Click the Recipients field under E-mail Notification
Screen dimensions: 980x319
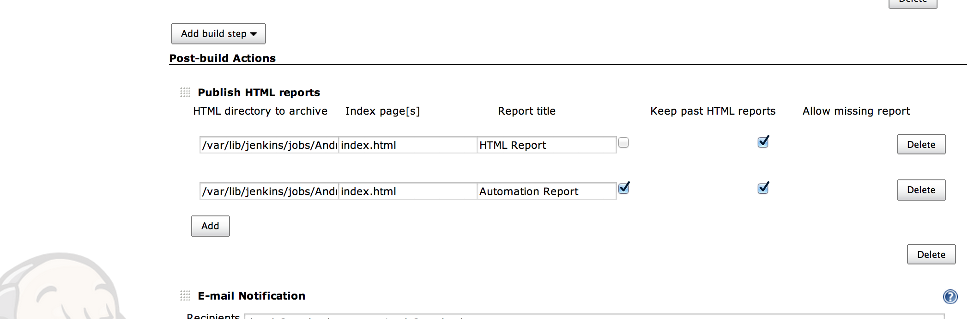[593, 316]
